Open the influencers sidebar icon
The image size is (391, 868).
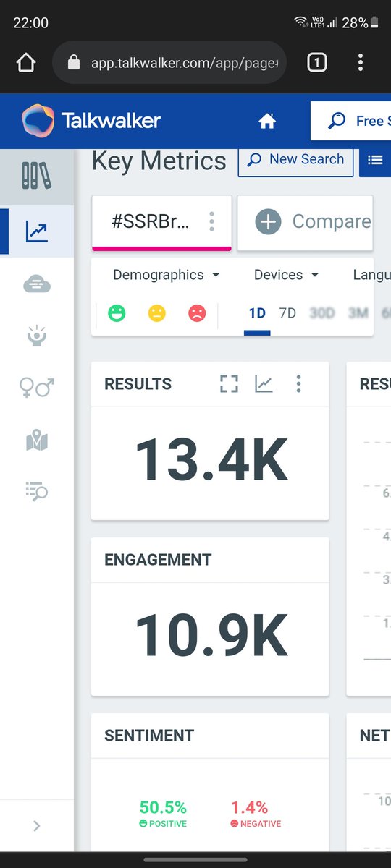36,336
